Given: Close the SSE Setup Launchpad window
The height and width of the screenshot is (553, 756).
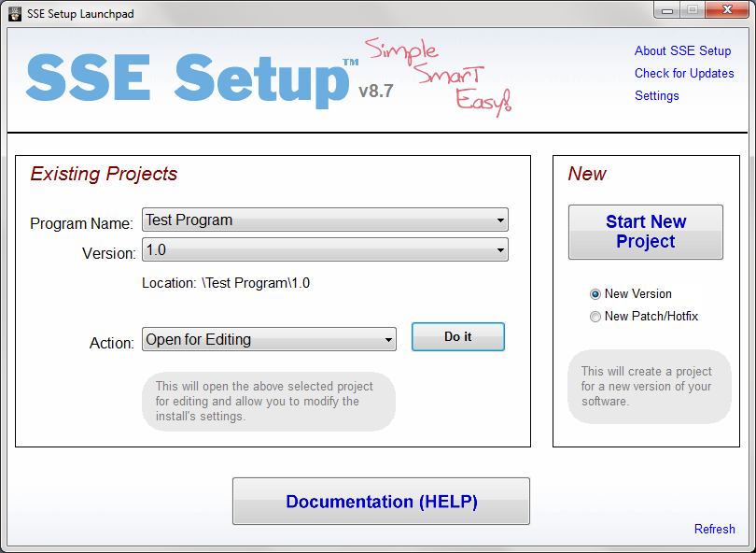Looking at the screenshot, I should [725, 10].
